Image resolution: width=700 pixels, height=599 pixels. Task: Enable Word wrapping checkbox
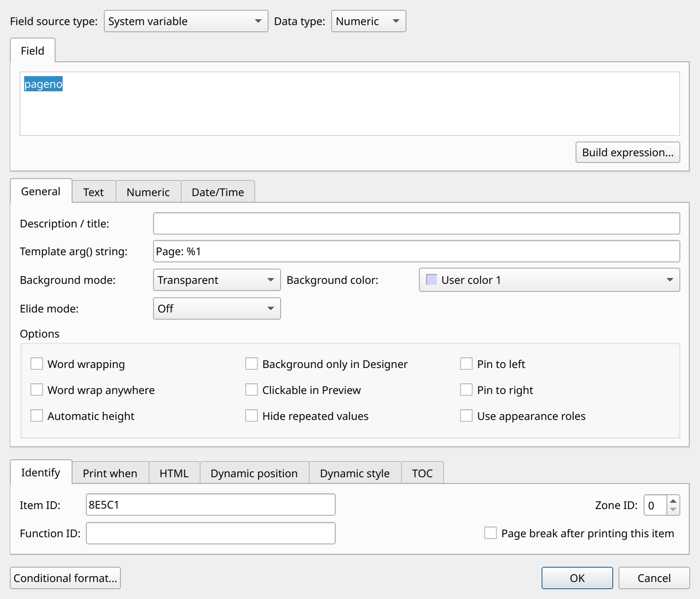(37, 364)
